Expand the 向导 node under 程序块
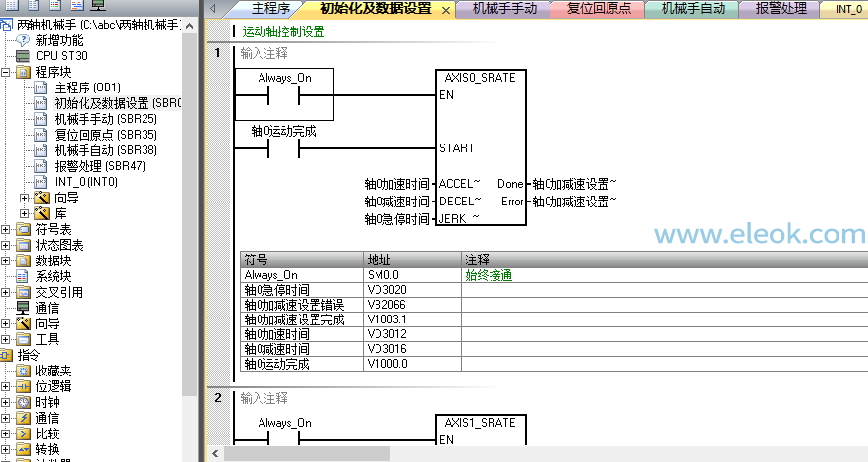Image resolution: width=868 pixels, height=462 pixels. 24,198
